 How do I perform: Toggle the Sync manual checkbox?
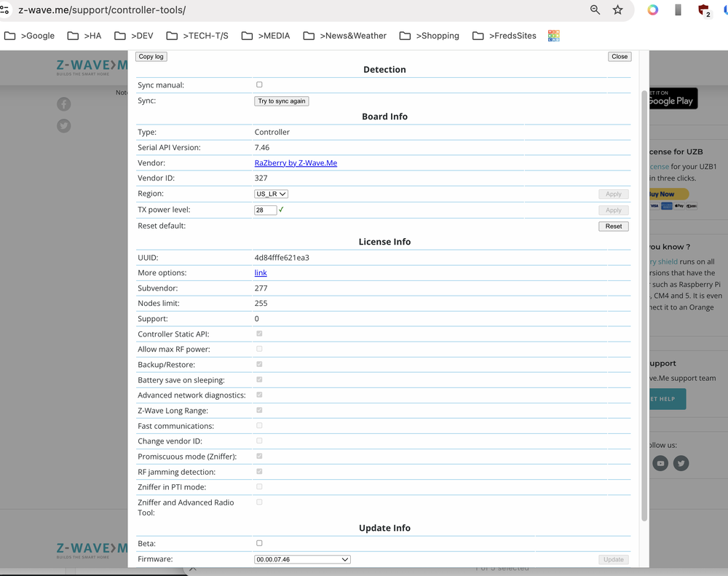[260, 84]
